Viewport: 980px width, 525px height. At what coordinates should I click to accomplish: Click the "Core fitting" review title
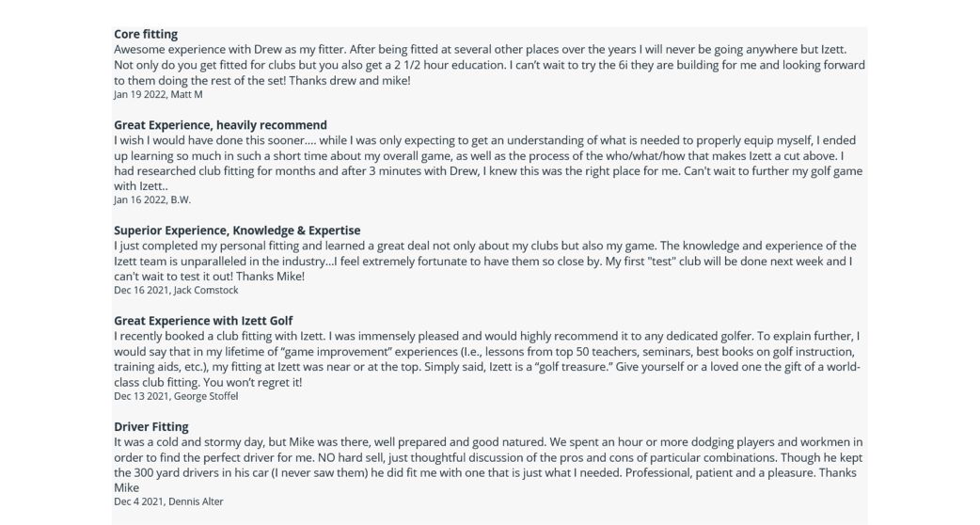tap(146, 34)
